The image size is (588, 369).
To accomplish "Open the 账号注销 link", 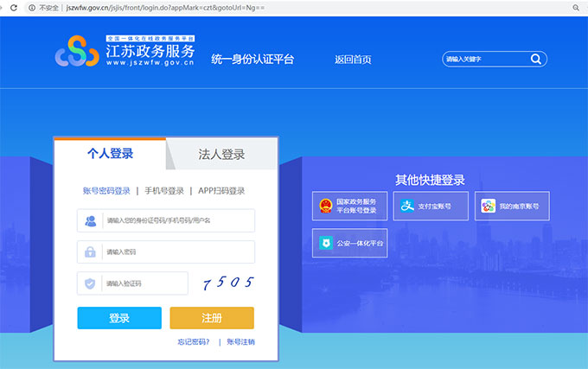I will coord(240,342).
